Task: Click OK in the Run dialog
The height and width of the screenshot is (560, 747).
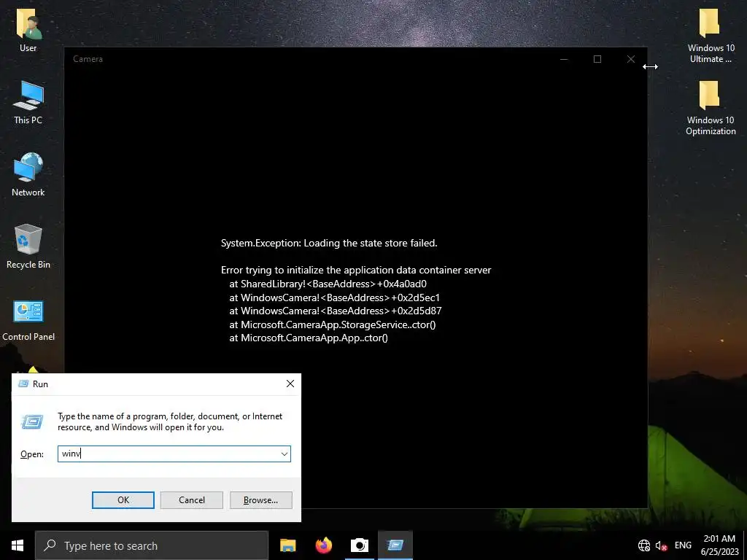Action: click(x=123, y=500)
